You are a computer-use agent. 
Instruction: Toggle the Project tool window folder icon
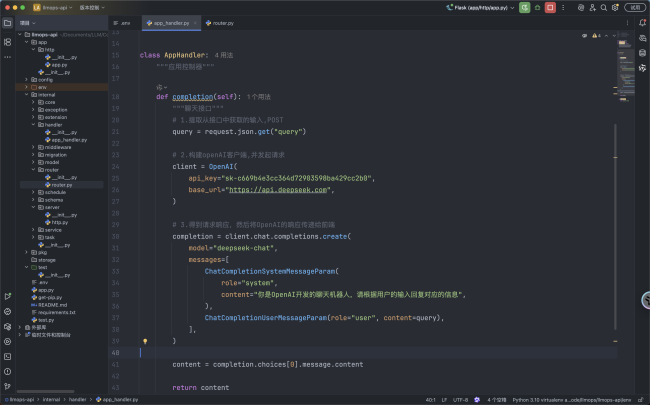[7, 21]
